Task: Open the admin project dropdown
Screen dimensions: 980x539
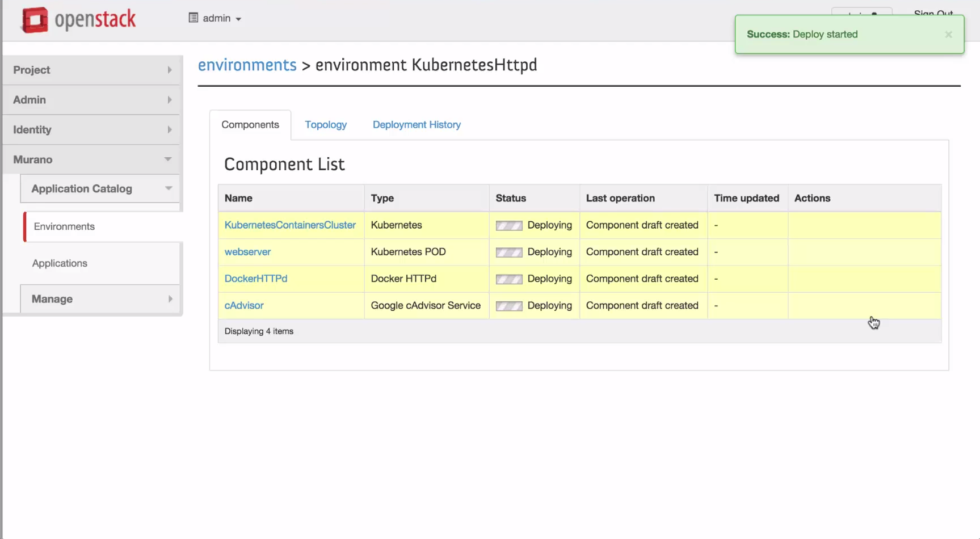Action: coord(221,19)
